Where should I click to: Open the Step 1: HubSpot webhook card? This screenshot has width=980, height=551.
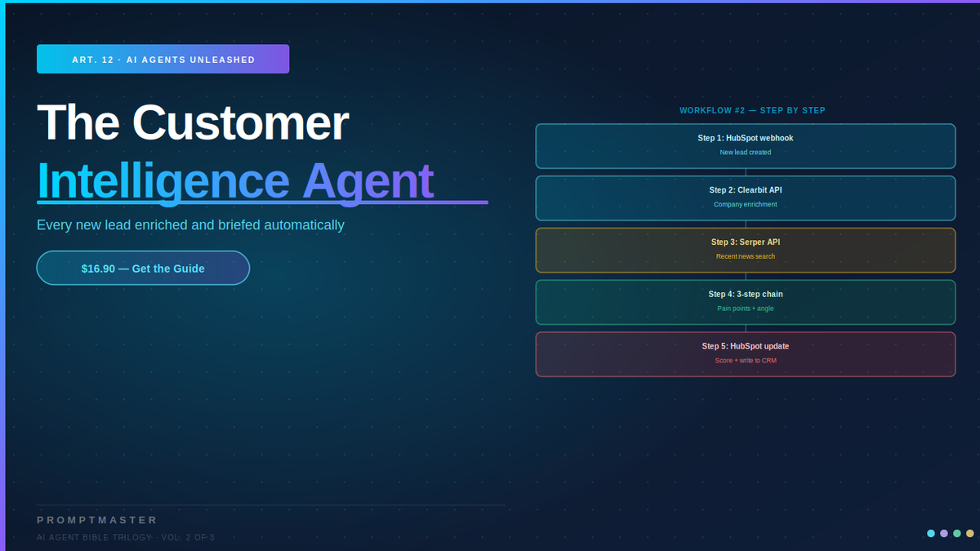pos(746,146)
